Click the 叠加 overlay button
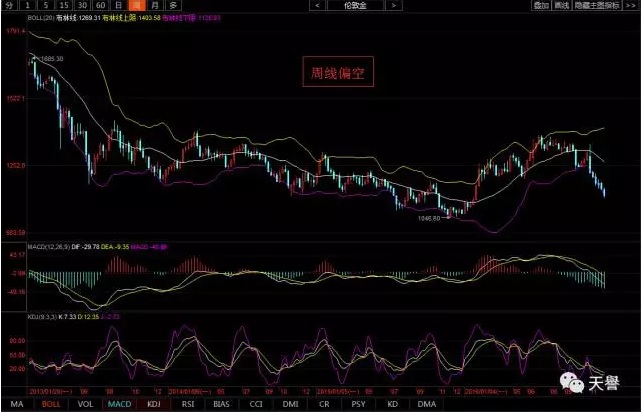This screenshot has width=642, height=412. point(541,5)
